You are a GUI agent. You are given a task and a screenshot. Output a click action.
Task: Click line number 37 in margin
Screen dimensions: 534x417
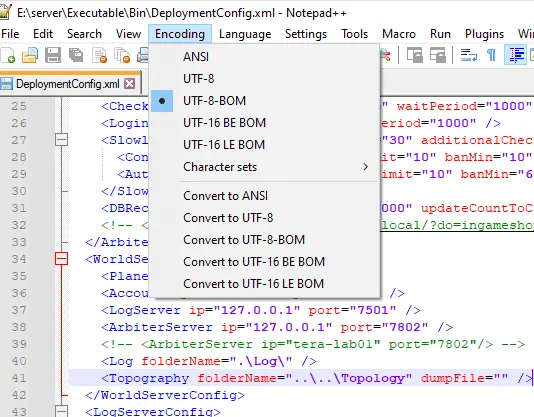[x=19, y=310]
